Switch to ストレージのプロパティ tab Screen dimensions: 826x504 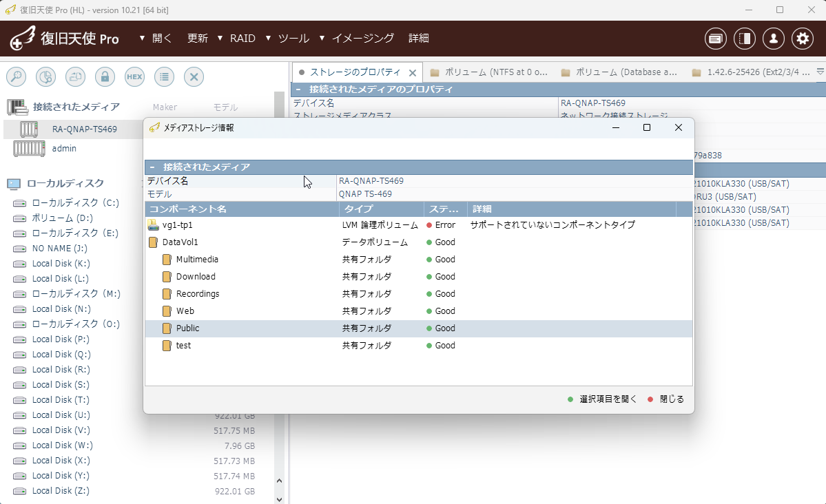point(355,72)
